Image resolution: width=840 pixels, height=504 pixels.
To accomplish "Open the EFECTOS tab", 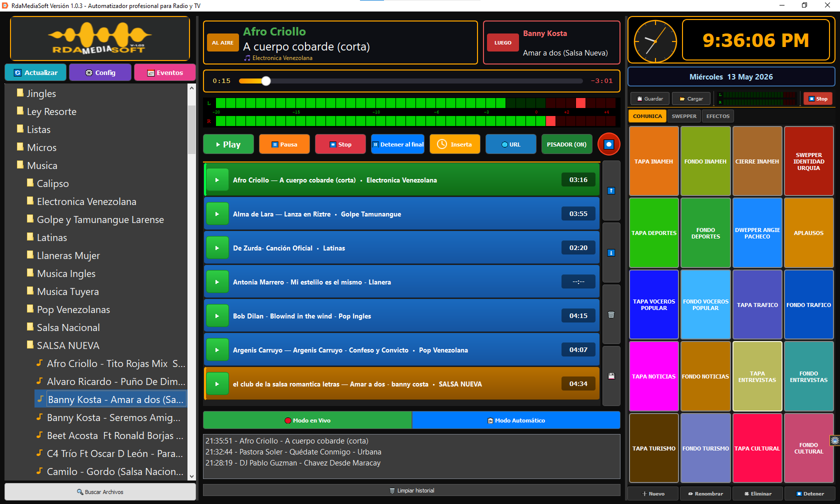I will [718, 116].
